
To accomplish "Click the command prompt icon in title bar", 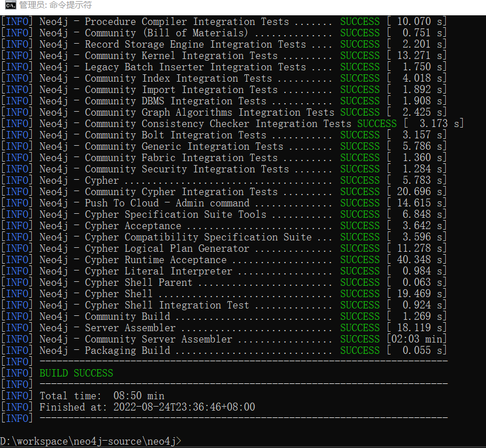I will click(x=10, y=5).
